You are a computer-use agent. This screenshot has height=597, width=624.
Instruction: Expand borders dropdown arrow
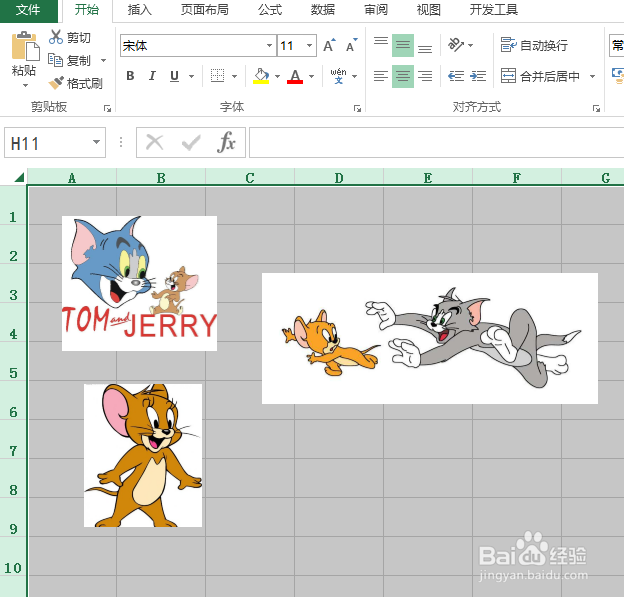(234, 76)
